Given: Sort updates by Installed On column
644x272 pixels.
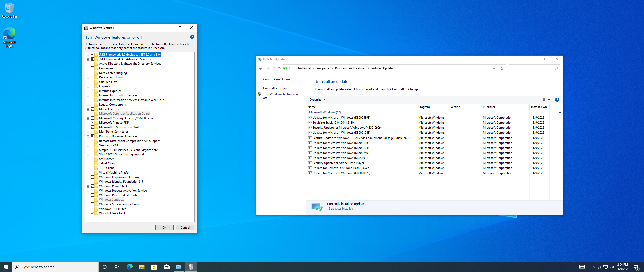Looking at the screenshot, I should coord(539,107).
